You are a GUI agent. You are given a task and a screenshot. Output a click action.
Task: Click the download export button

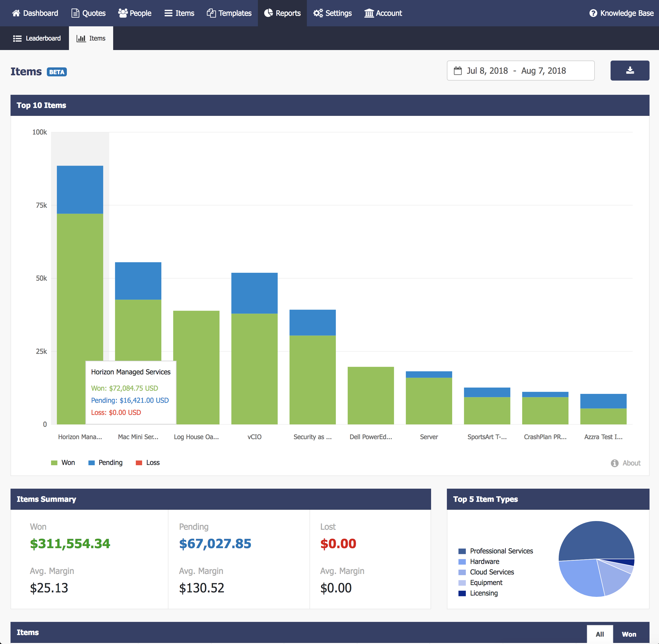point(630,70)
